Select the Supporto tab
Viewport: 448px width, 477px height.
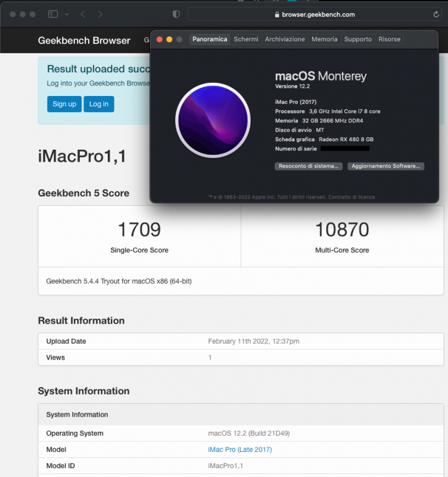[357, 39]
